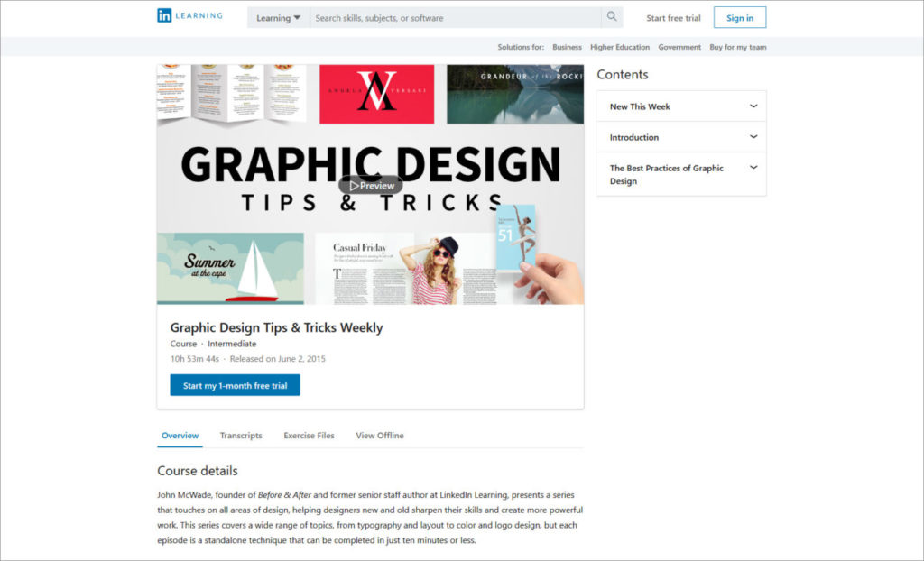This screenshot has width=924, height=561.
Task: Open the Government solutions link
Action: (x=679, y=47)
